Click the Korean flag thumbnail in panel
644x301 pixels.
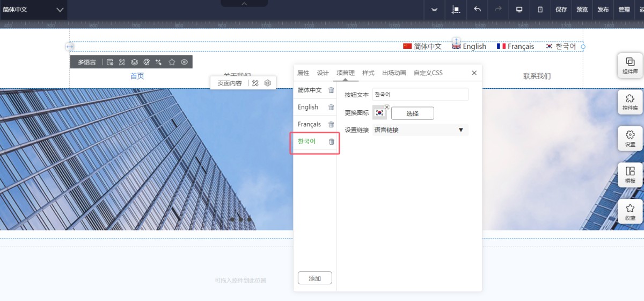tap(379, 113)
